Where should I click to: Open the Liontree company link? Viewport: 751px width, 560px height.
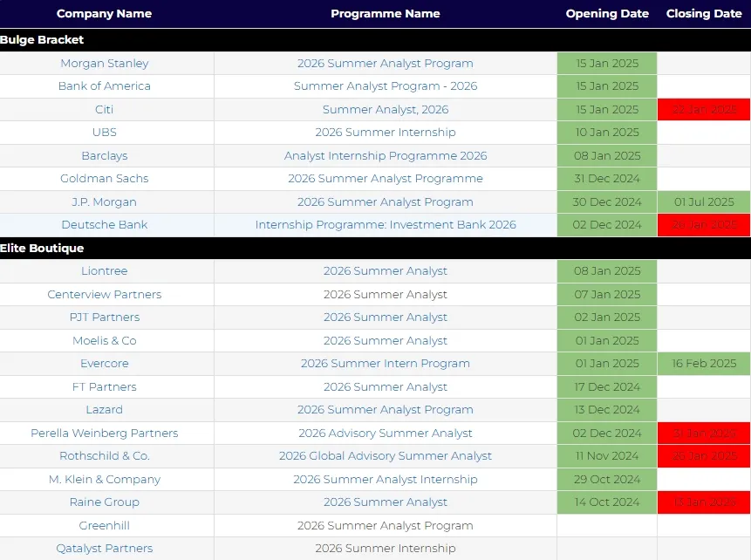pos(105,271)
